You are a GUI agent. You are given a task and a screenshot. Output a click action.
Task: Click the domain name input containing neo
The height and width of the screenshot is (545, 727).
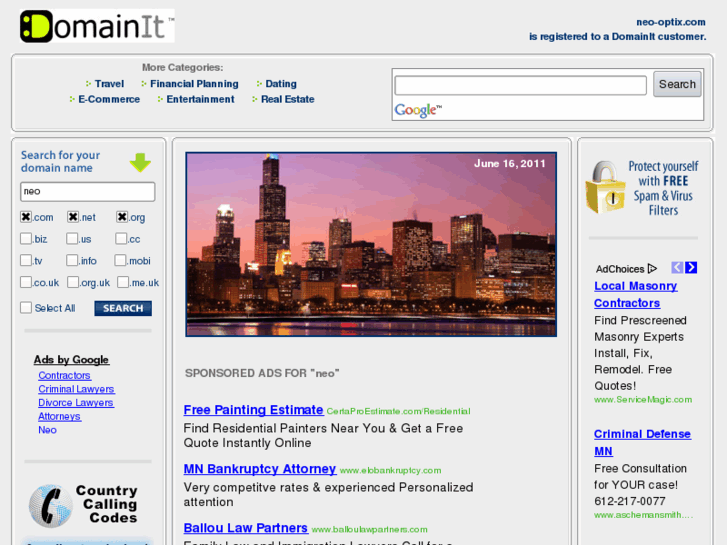tap(88, 191)
